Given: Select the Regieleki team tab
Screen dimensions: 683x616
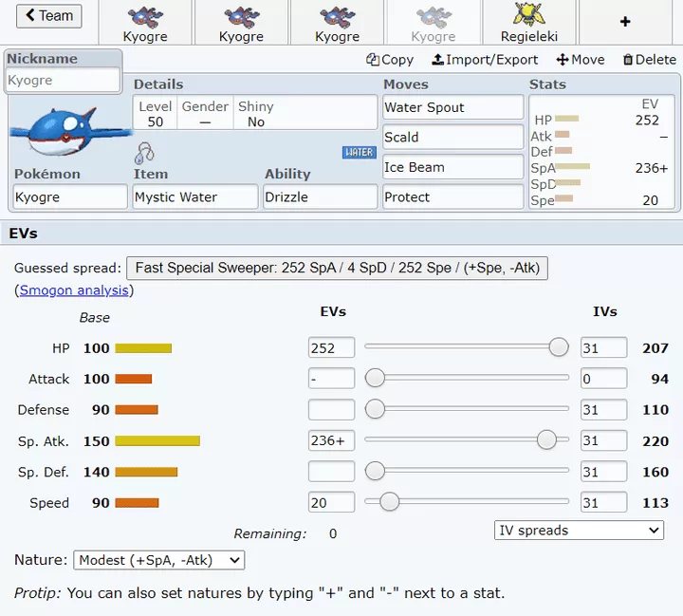Looking at the screenshot, I should (528, 22).
